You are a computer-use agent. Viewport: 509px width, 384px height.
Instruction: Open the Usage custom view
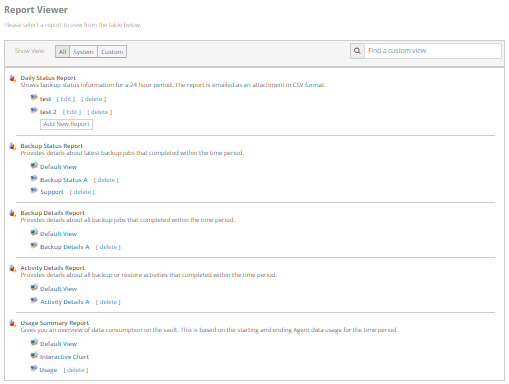(x=48, y=370)
